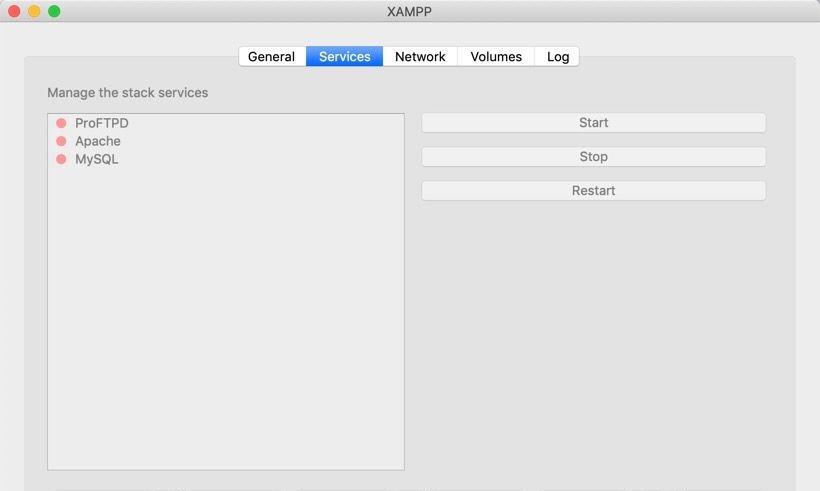
Task: Click the red status dot beside ProFTPD
Action: 61,123
